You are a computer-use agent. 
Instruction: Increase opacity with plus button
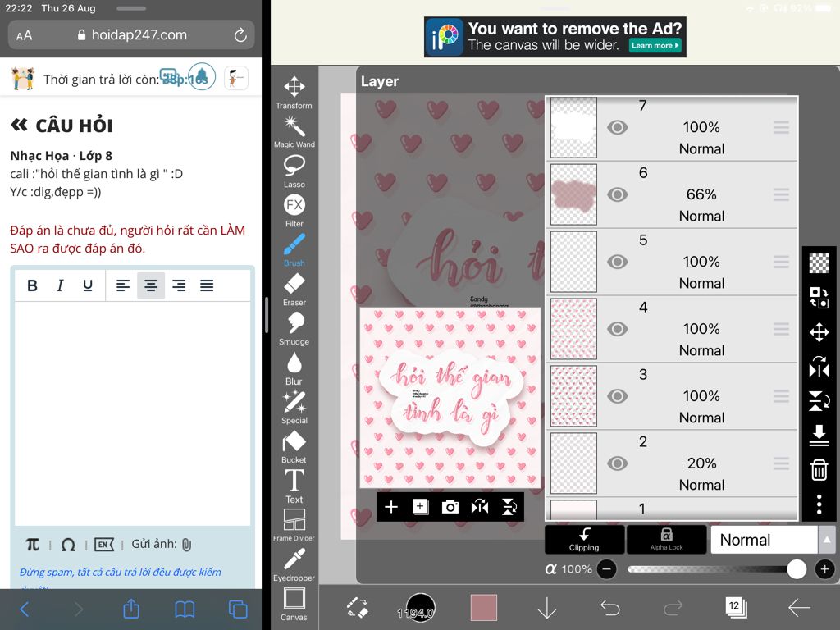pyautogui.click(x=825, y=569)
